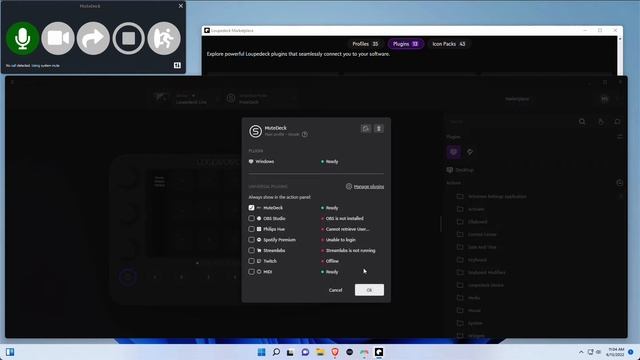Screen dimensions: 640x360
Task: Switch to the Profiles tab in Marketplace
Action: click(365, 44)
